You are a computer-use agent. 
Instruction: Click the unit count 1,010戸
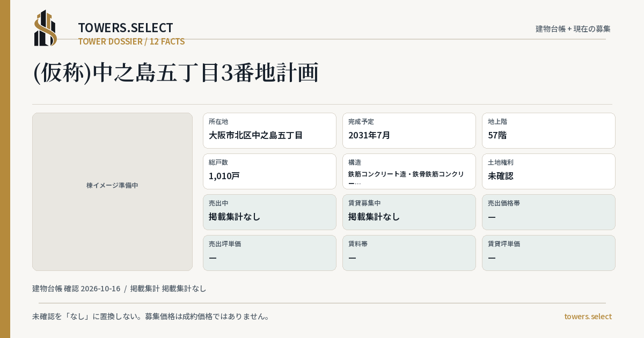(224, 176)
